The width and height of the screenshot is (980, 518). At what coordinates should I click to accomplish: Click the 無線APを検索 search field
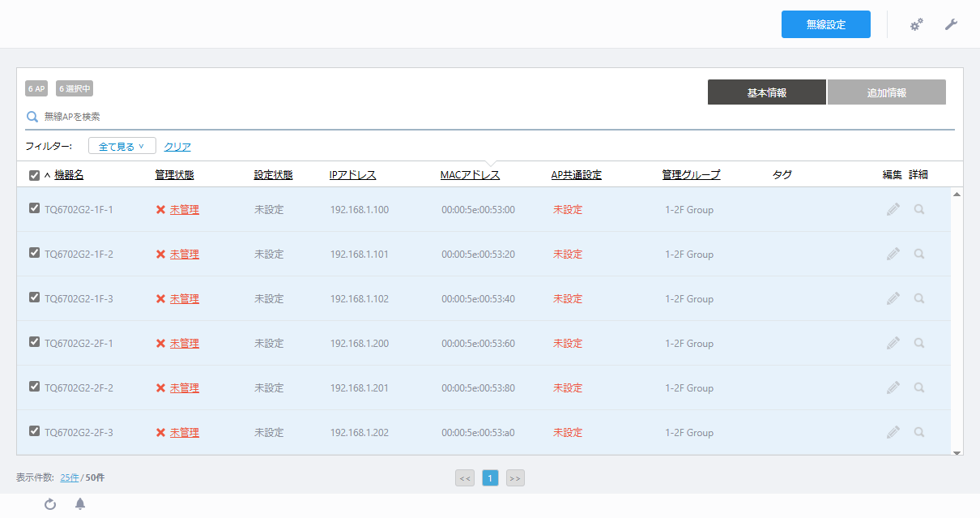490,117
